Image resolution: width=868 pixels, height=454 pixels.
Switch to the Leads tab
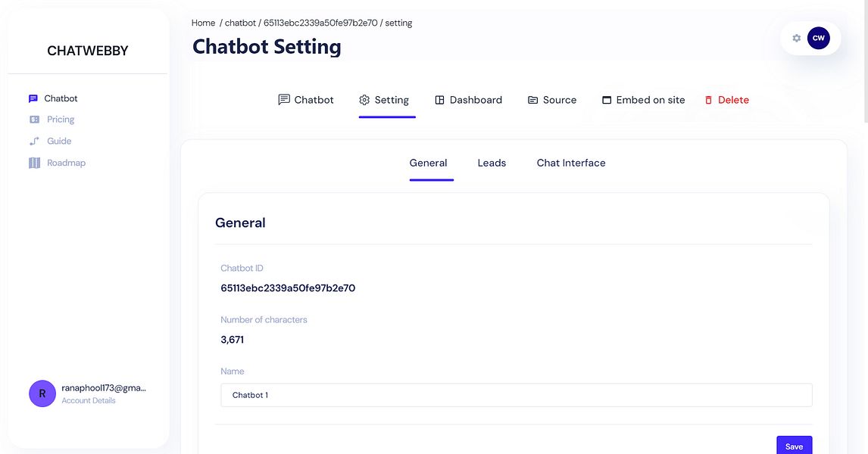click(492, 163)
